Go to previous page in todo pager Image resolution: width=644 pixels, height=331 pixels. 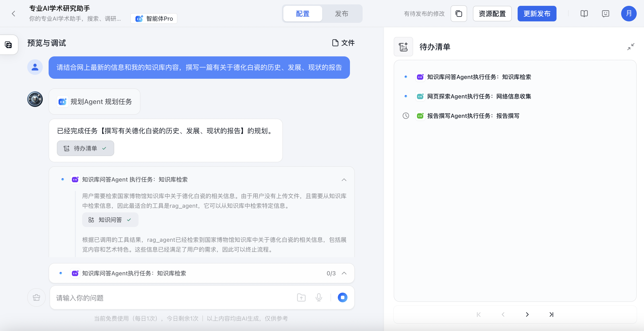(503, 314)
